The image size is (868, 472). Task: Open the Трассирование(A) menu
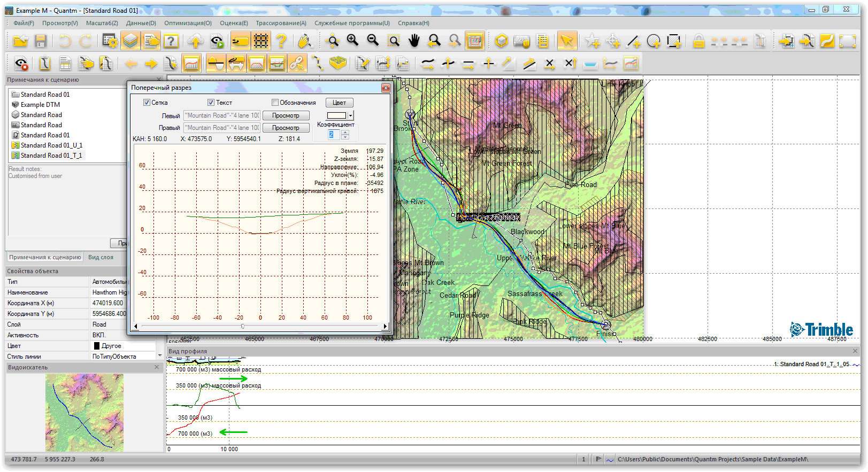(281, 23)
